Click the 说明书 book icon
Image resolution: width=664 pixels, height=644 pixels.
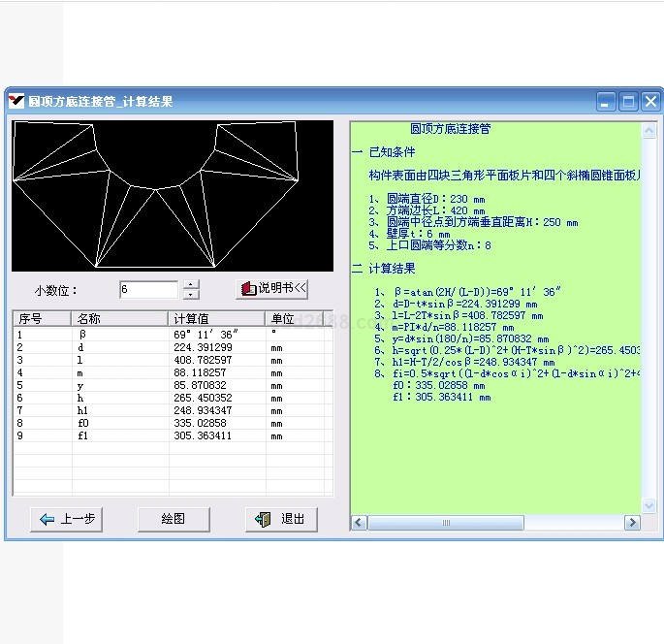[x=246, y=289]
